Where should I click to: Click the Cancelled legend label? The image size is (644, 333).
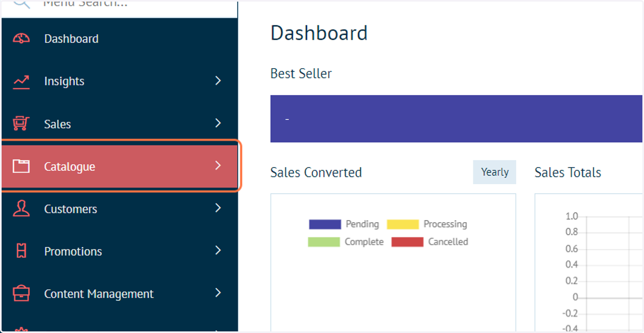pyautogui.click(x=448, y=242)
